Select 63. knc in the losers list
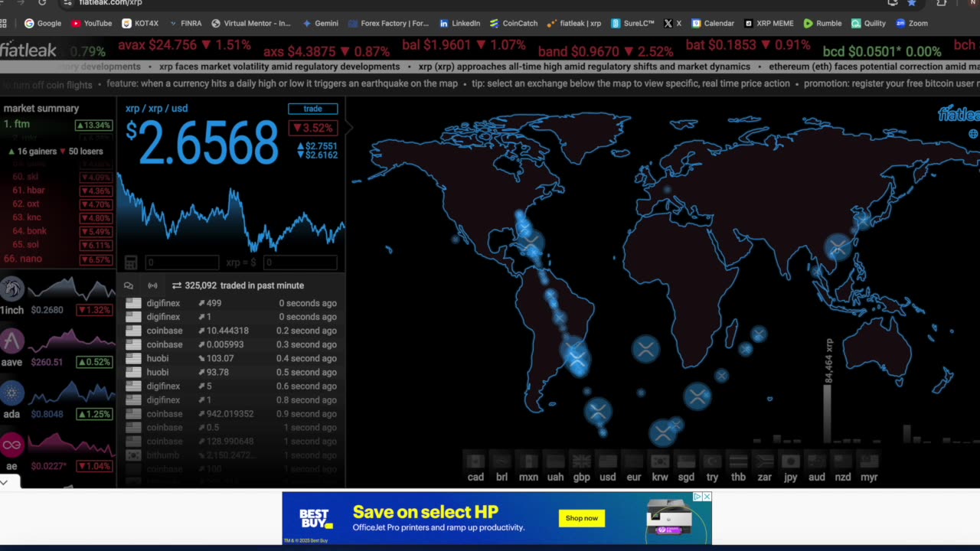 [x=57, y=218]
